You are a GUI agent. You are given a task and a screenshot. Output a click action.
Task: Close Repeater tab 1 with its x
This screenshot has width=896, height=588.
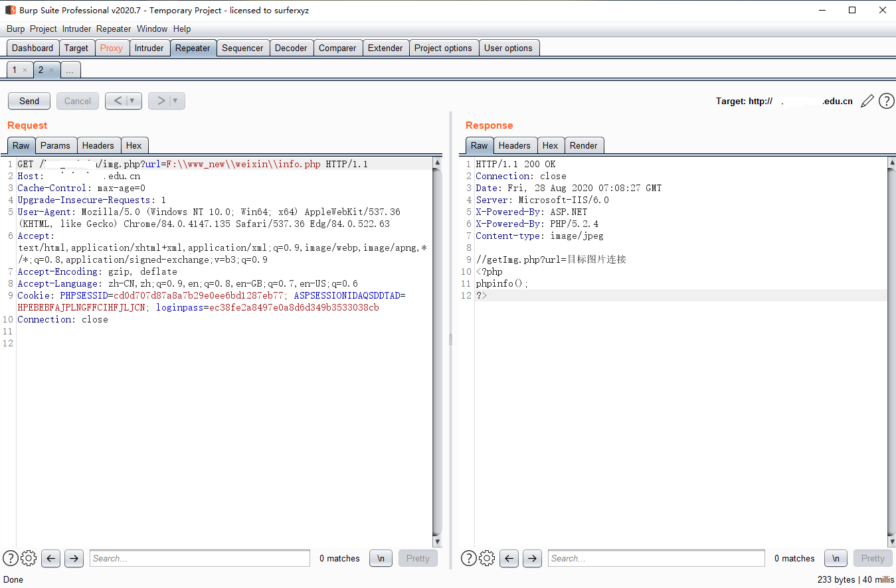coord(25,70)
